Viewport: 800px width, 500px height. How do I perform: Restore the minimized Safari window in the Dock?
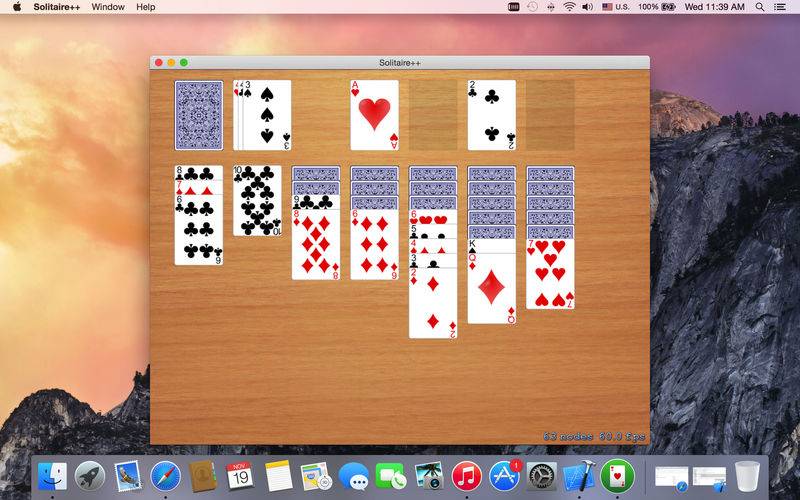(671, 479)
